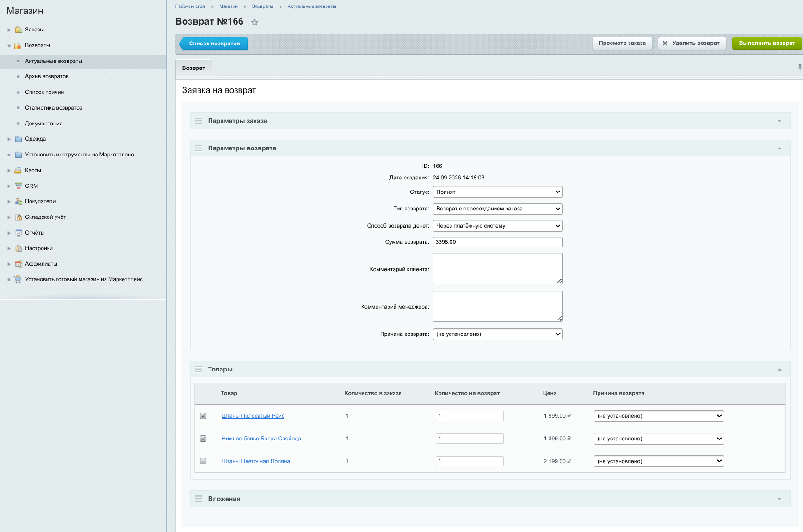Open the Способ возврата денег dropdown
803x532 pixels.
[498, 226]
